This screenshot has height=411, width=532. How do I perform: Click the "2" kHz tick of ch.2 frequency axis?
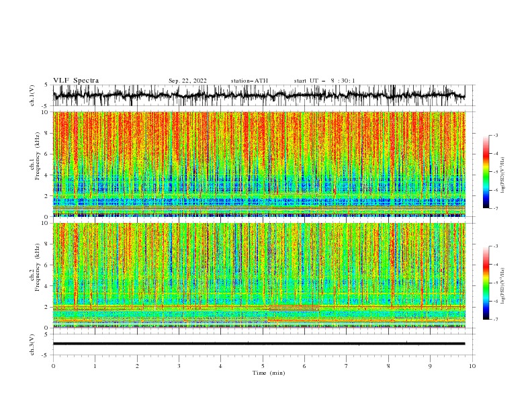pos(47,307)
